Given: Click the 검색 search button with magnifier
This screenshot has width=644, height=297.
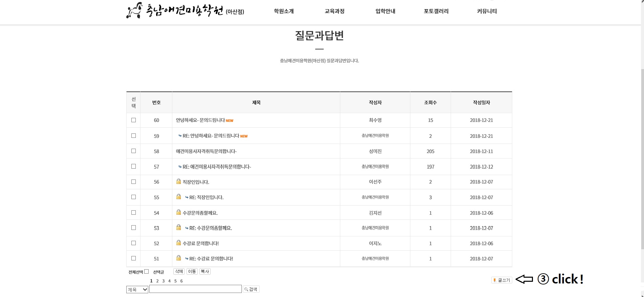Looking at the screenshot, I should (251, 289).
